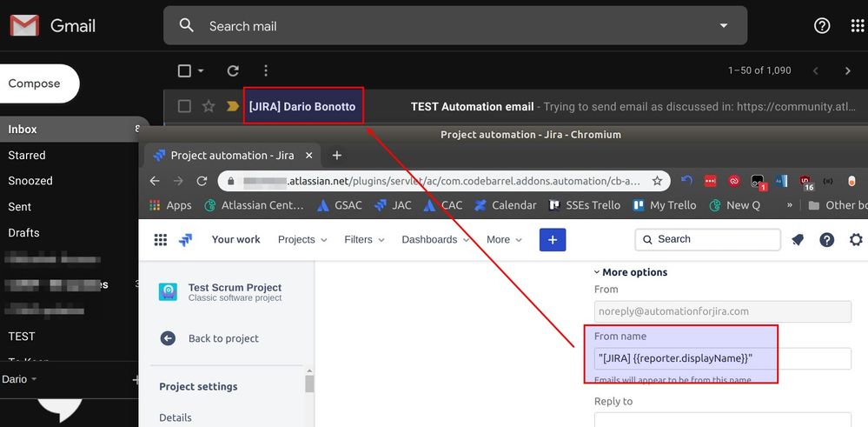Click the blue undo-arrow extension icon
The width and height of the screenshot is (868, 427).
687,181
